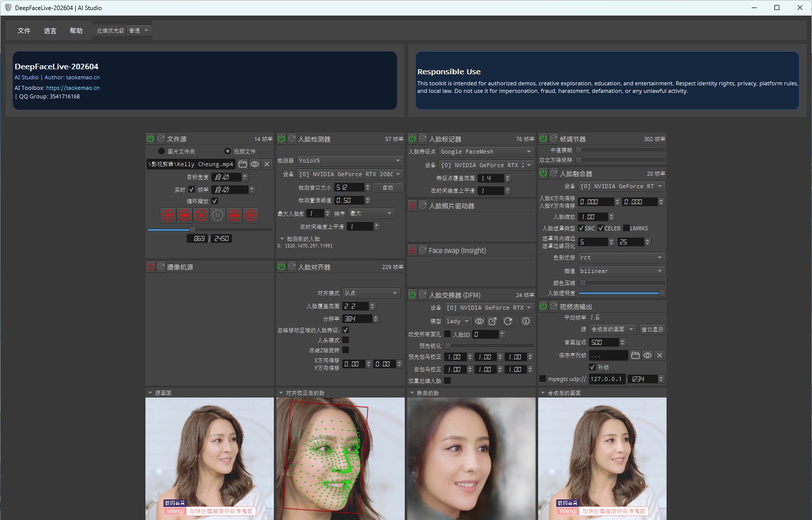
Task: Play the source video
Action: [x=201, y=215]
